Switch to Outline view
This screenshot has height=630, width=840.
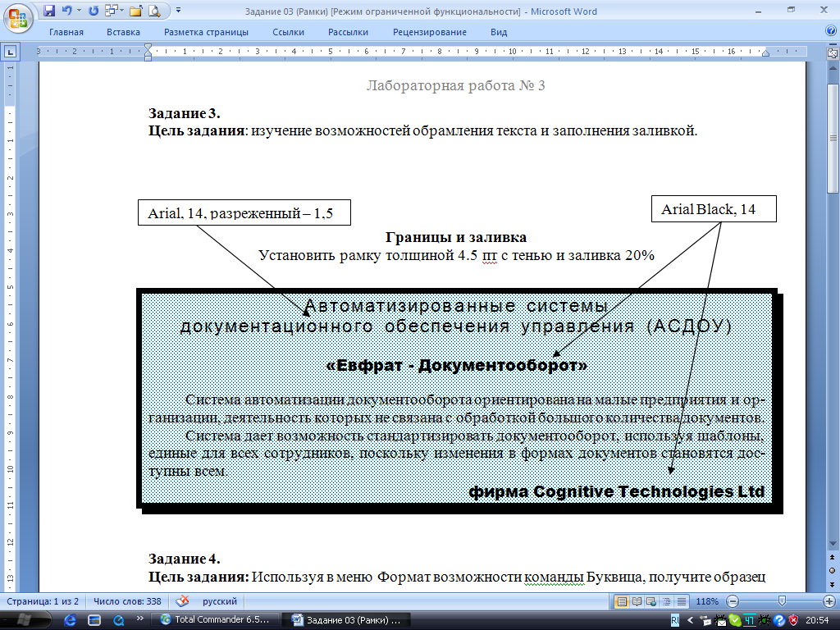[666, 601]
